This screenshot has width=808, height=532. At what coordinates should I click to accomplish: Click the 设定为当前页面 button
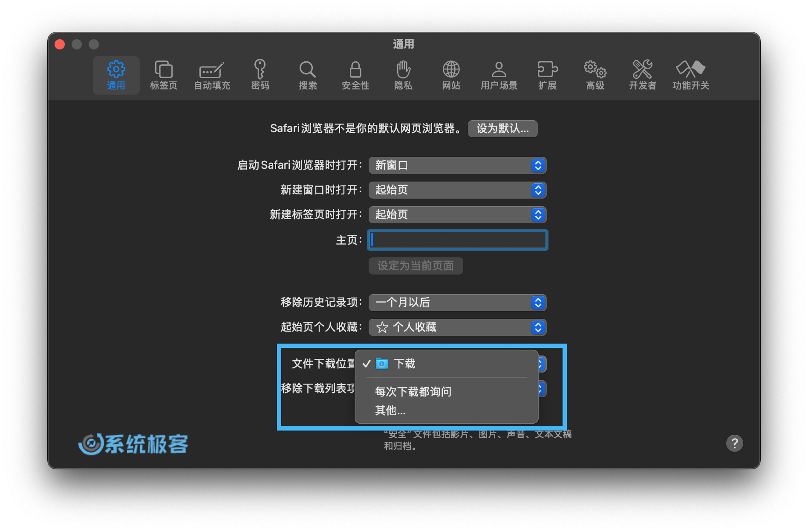pyautogui.click(x=416, y=266)
